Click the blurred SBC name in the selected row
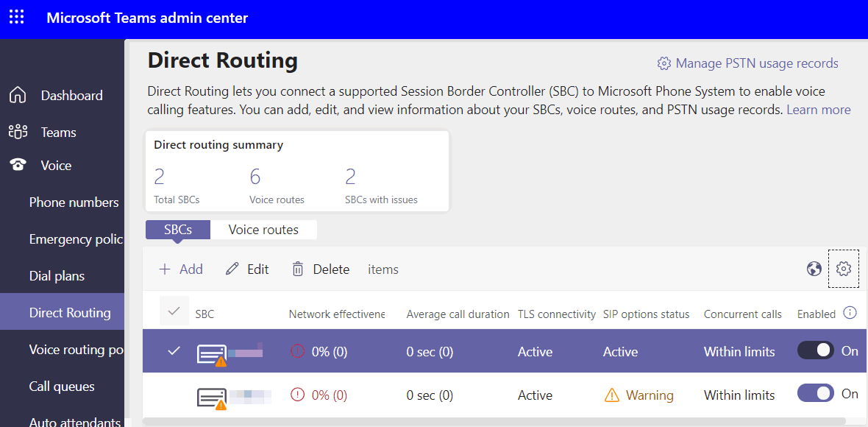Screen dimensions: 868x427 click(x=245, y=351)
